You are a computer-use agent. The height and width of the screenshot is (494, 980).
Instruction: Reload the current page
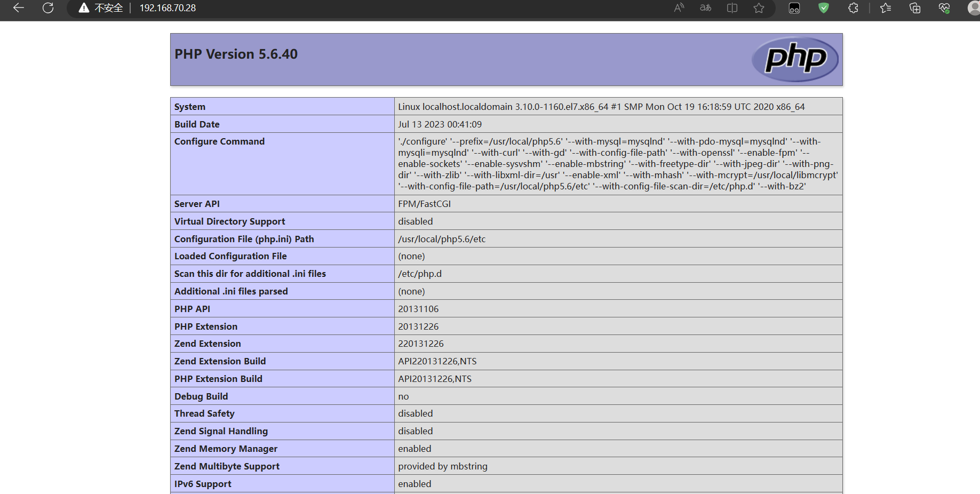pos(48,8)
